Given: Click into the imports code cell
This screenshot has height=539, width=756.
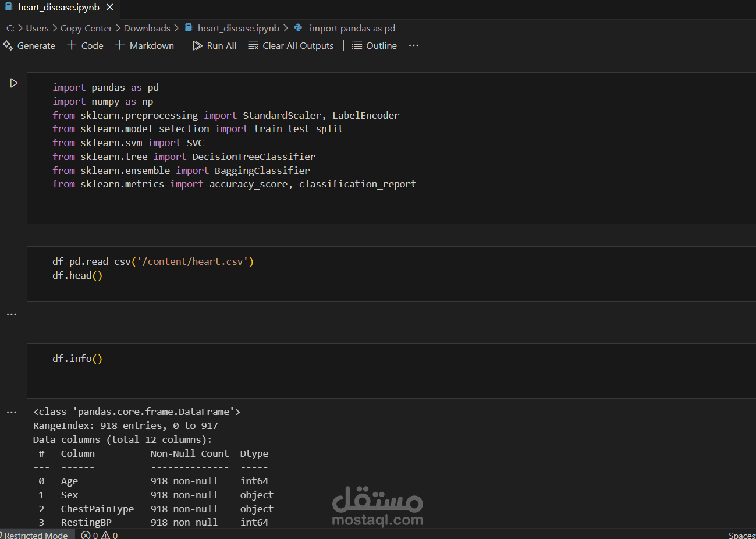Looking at the screenshot, I should [391, 148].
